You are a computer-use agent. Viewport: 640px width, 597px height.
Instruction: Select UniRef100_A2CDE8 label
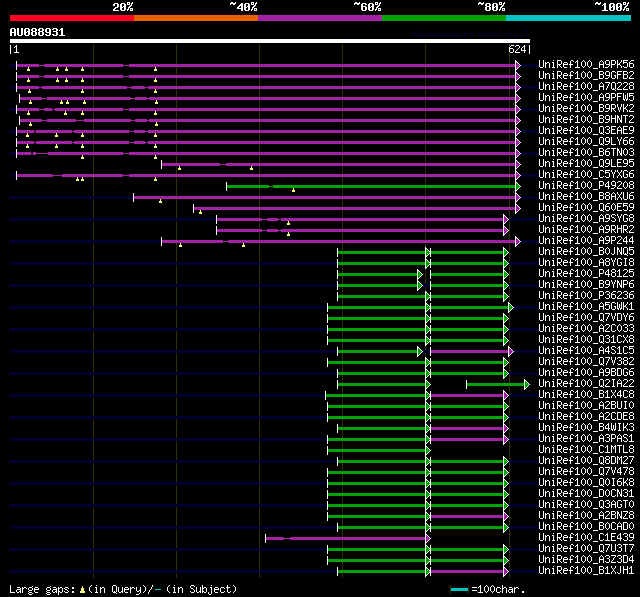click(x=586, y=417)
